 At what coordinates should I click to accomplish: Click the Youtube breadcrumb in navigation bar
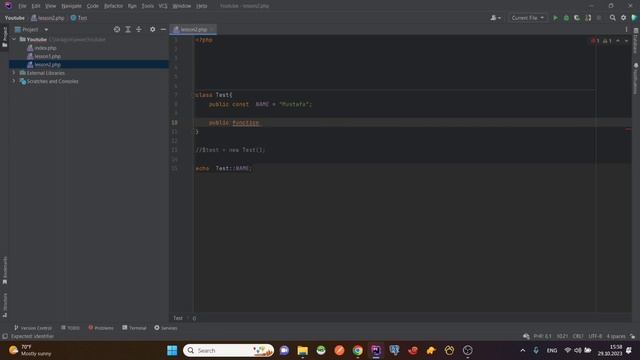pos(15,18)
